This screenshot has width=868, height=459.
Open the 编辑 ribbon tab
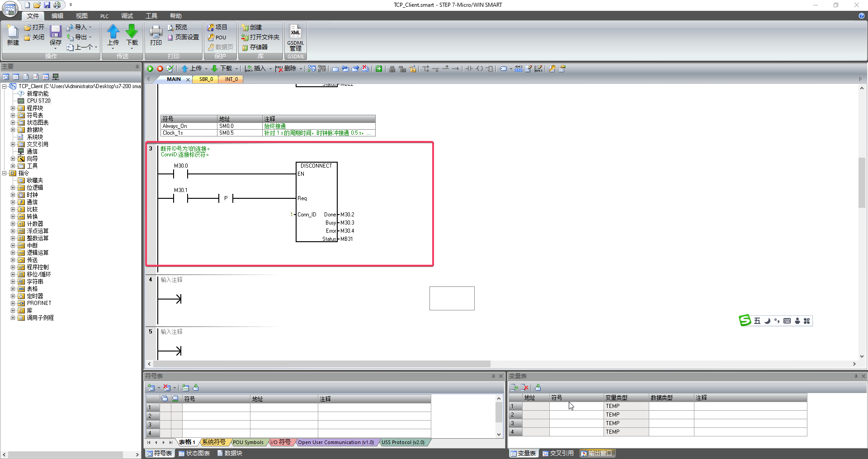[x=57, y=16]
